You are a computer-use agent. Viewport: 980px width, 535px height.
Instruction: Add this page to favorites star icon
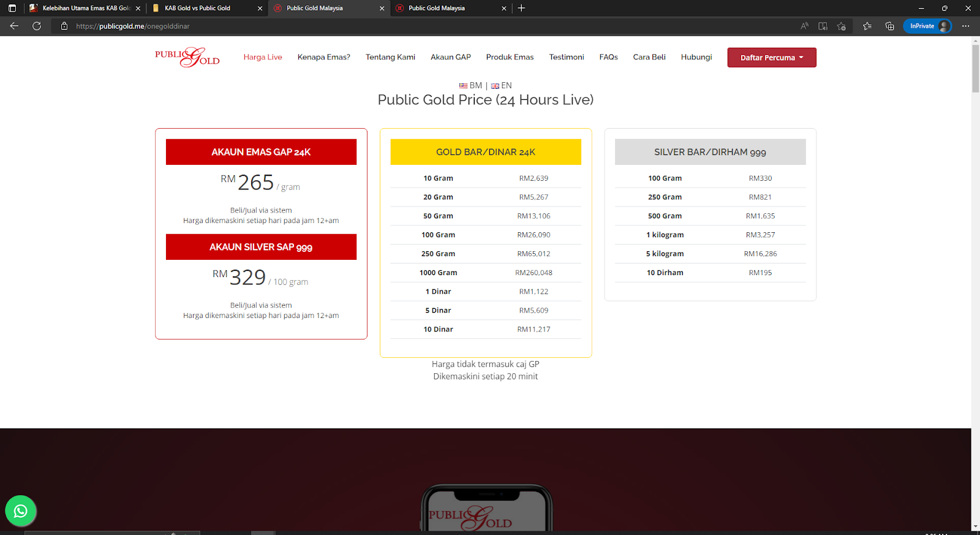(x=842, y=26)
